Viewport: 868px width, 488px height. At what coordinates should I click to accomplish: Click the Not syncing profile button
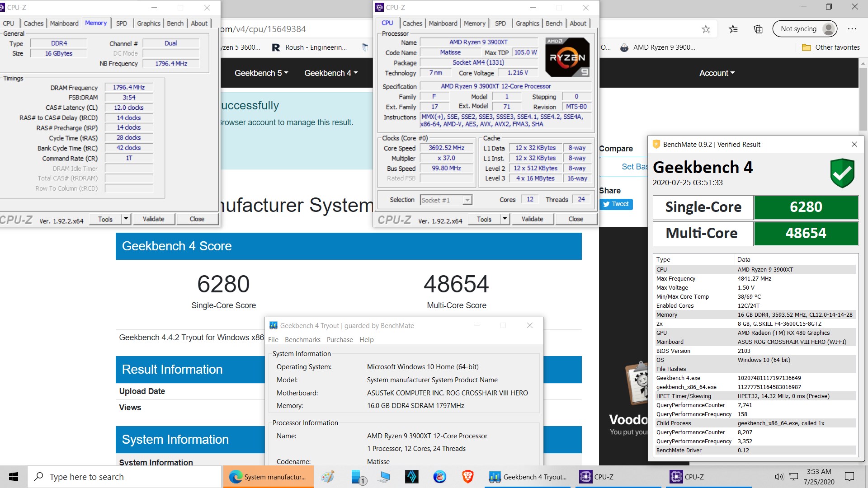pyautogui.click(x=805, y=29)
